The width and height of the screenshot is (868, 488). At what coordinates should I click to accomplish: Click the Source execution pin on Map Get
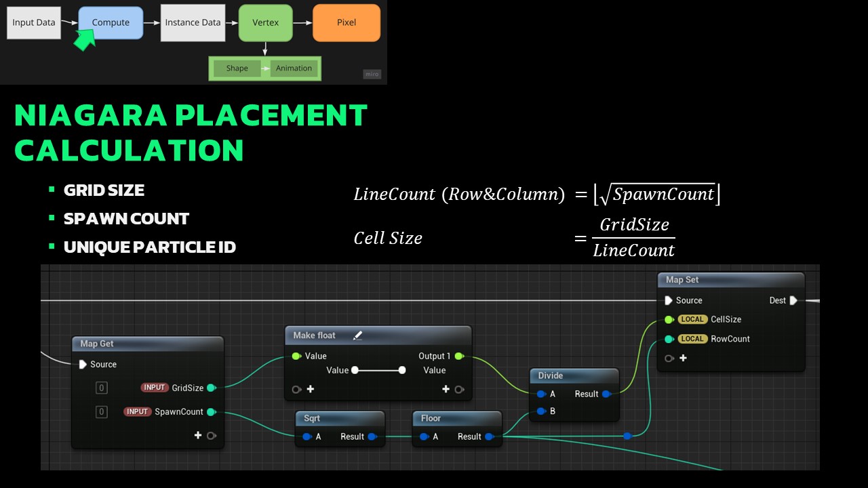pyautogui.click(x=83, y=364)
